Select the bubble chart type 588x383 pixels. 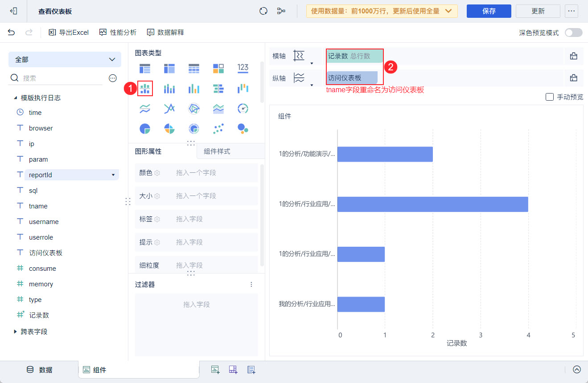(243, 129)
